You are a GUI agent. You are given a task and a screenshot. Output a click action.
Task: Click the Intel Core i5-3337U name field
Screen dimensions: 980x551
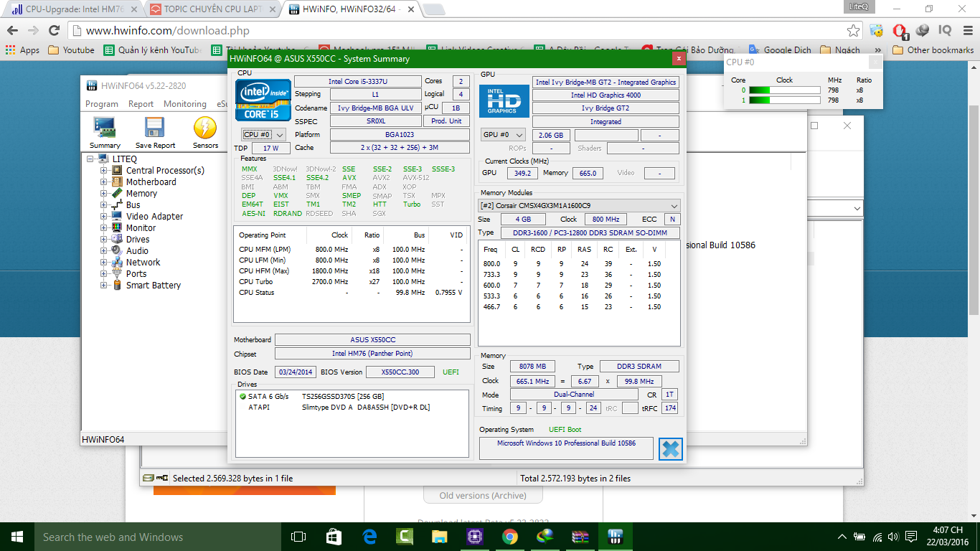357,82
